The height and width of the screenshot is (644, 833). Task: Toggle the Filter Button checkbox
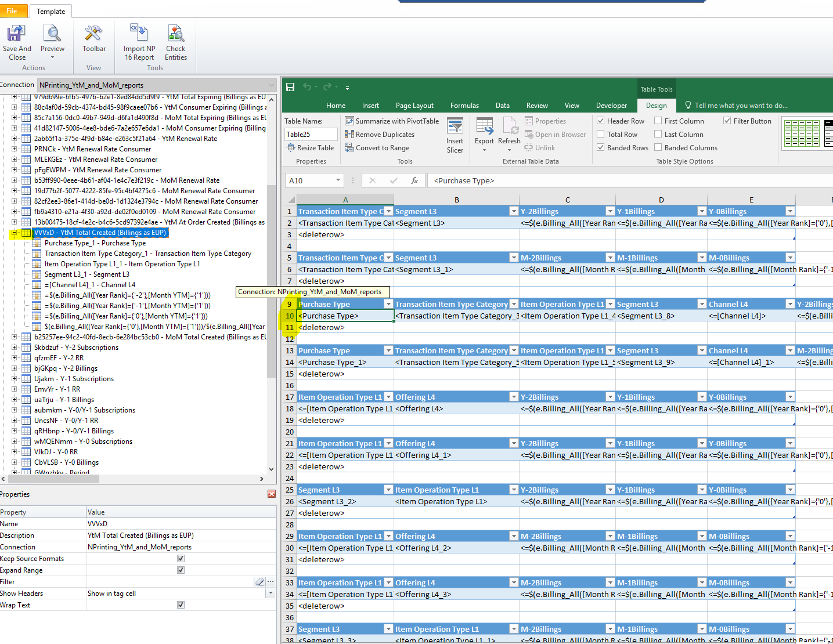click(x=727, y=121)
